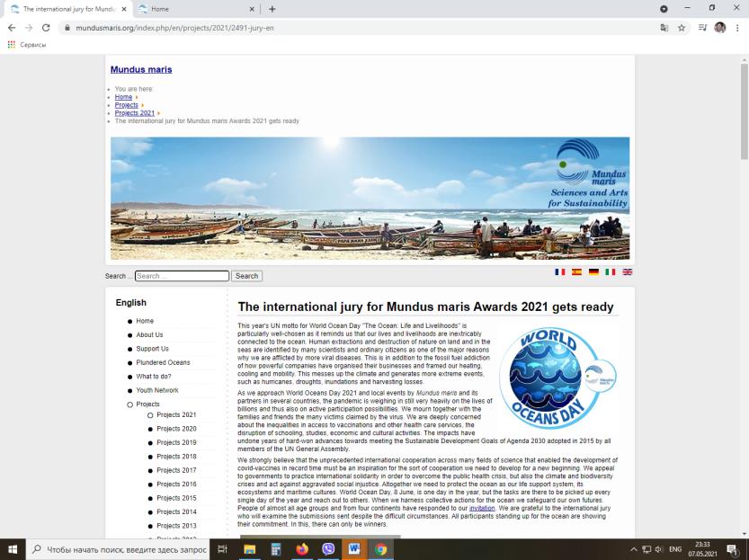Open Projects 2016 in the sidebar
The image size is (749, 560).
click(176, 484)
